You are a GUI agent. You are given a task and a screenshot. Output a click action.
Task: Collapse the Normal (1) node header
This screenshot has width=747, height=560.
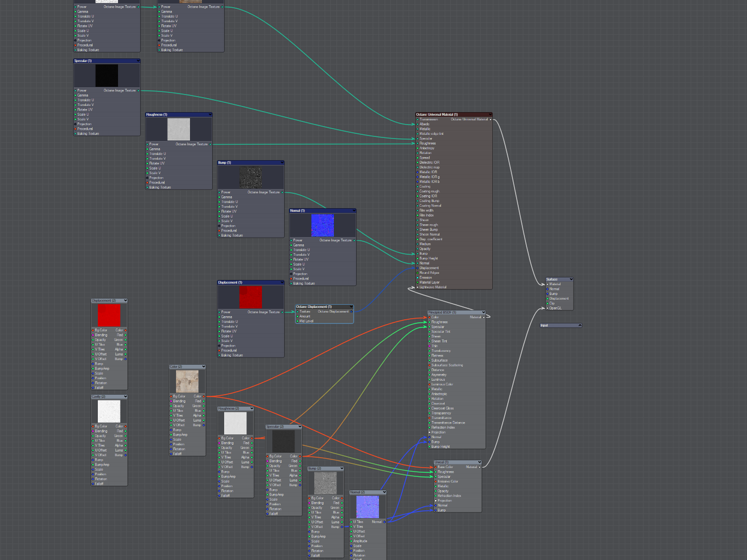click(x=354, y=210)
